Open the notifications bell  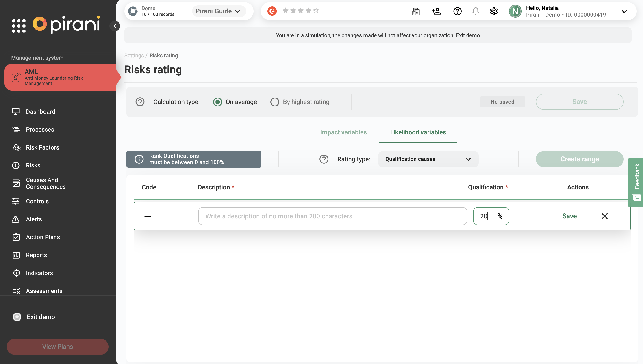click(x=476, y=11)
